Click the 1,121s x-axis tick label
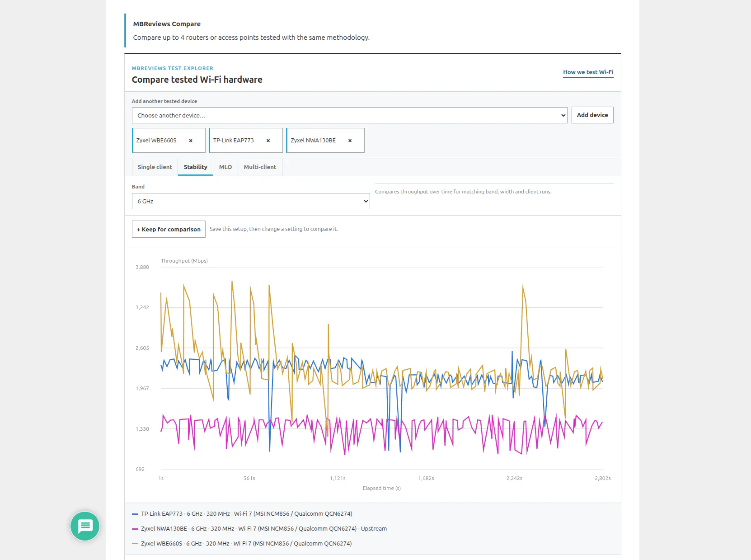This screenshot has width=751, height=560. pos(338,478)
